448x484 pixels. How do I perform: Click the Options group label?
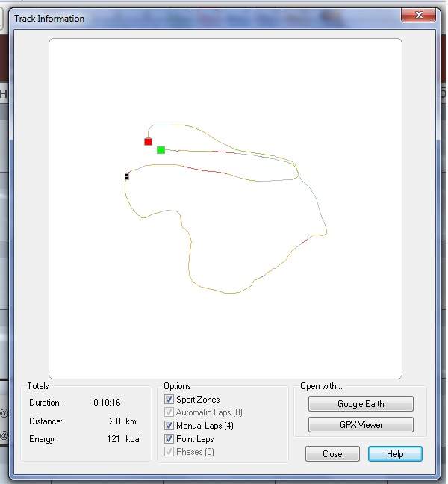pyautogui.click(x=177, y=386)
